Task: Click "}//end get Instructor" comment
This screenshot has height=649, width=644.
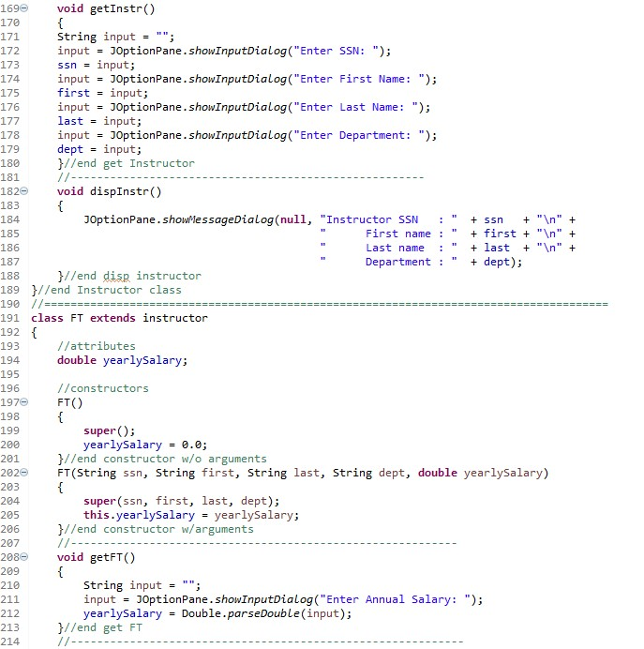Action: (126, 163)
